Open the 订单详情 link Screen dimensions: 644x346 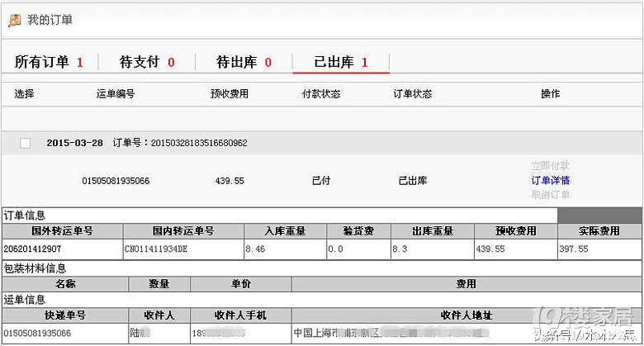551,180
